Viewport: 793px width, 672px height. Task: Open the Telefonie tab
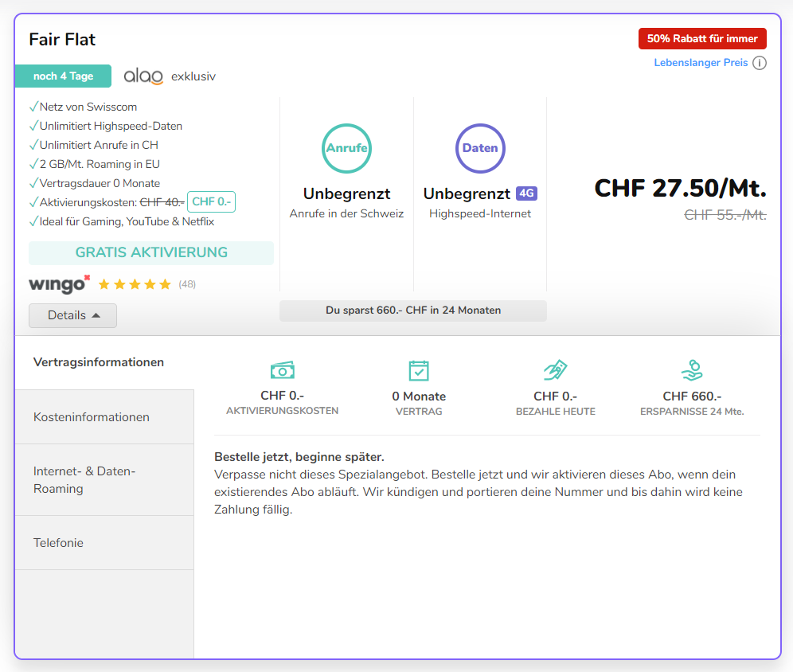point(58,543)
